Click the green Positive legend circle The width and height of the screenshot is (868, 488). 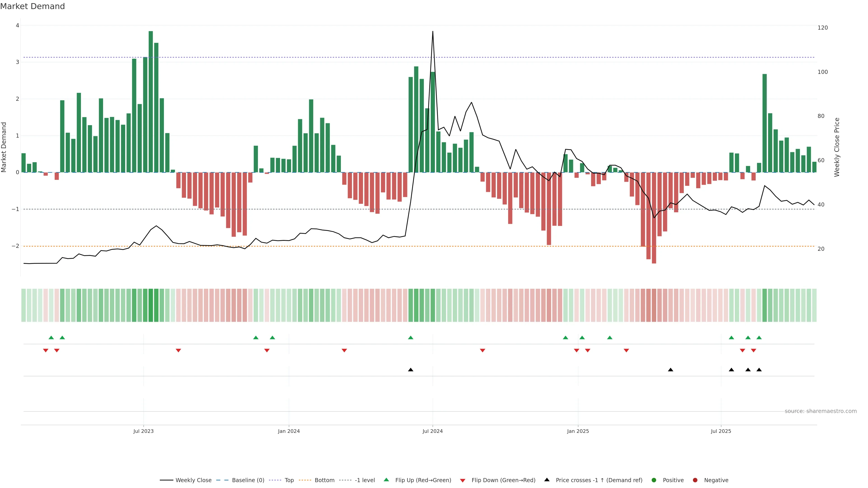[654, 480]
